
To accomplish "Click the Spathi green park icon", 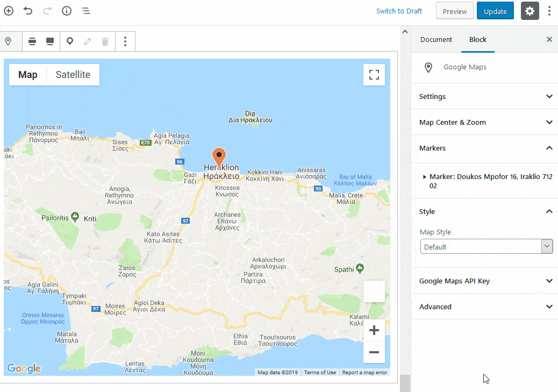I will coord(360,268).
